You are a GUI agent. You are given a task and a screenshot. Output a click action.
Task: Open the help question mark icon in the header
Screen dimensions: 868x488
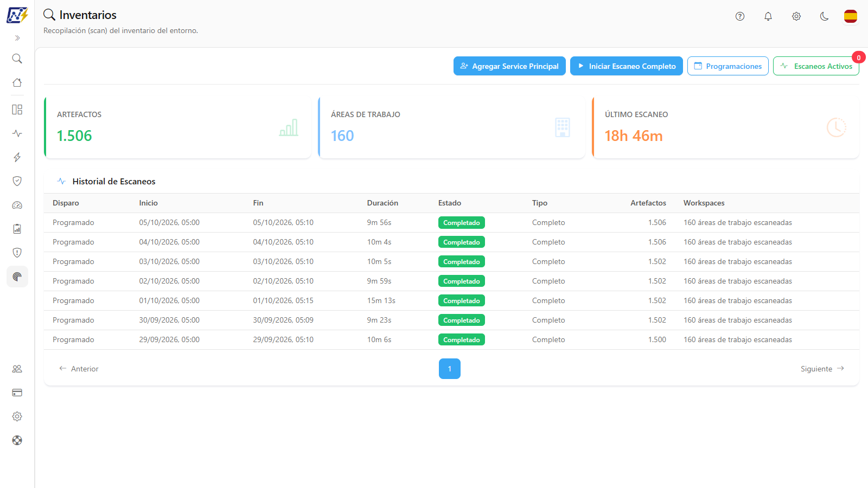pyautogui.click(x=740, y=16)
